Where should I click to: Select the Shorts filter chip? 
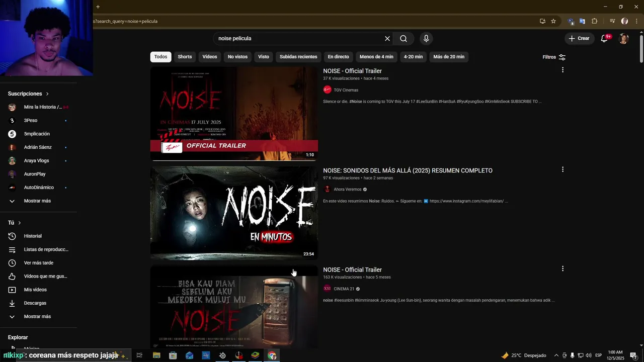185,57
